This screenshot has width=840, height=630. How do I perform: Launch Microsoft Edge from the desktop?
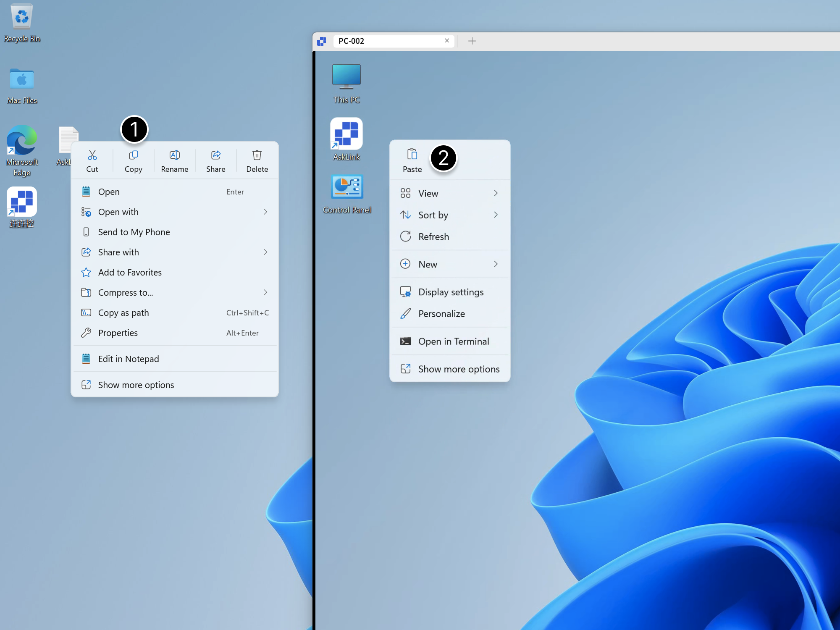pos(21,140)
